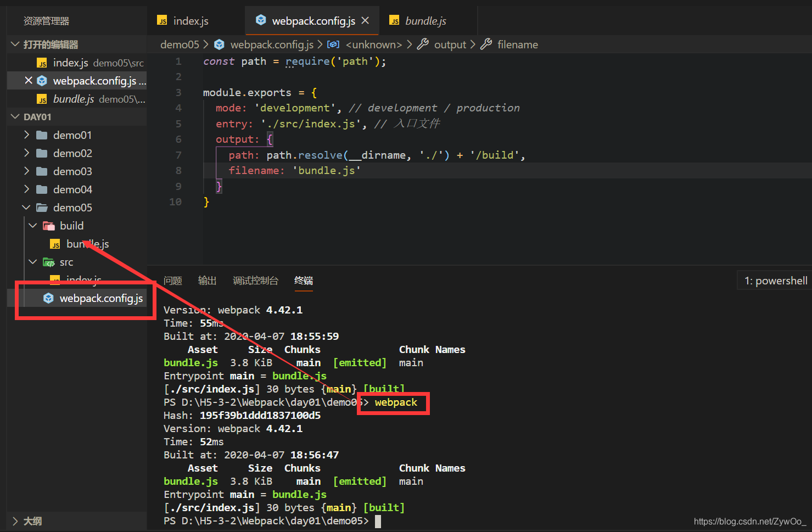The height and width of the screenshot is (532, 812).
Task: Collapse the build folder
Action: [33, 225]
